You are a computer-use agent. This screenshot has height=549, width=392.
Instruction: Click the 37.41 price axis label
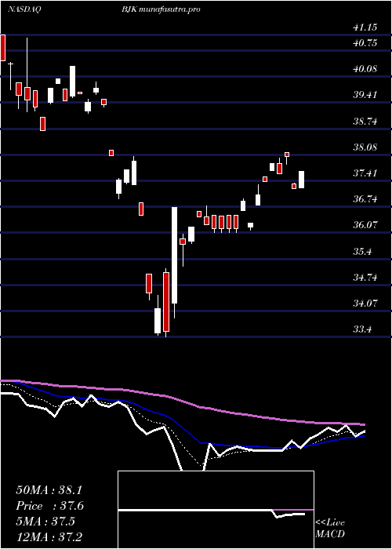[365, 173]
